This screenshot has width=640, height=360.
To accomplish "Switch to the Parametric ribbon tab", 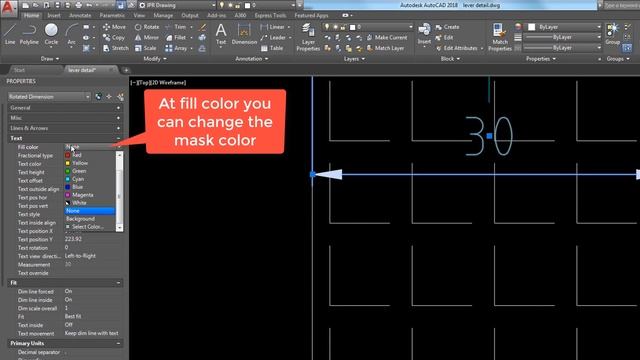I will tap(112, 16).
